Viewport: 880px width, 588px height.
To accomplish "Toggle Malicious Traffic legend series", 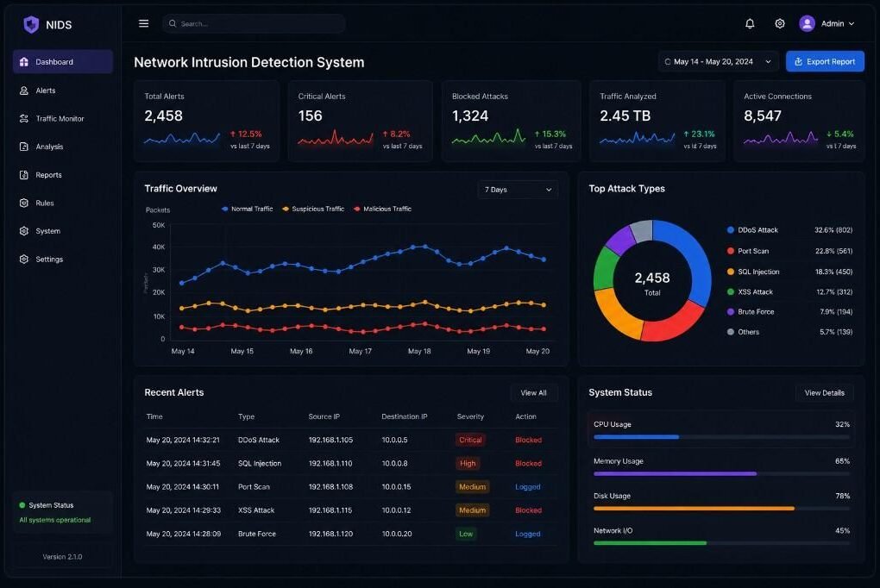I will (383, 209).
